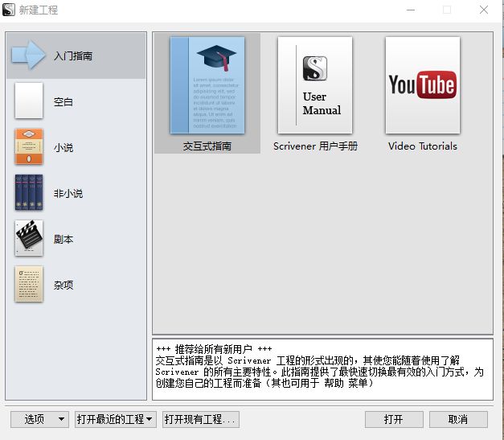
Task: Click the 打开 button
Action: pyautogui.click(x=394, y=419)
